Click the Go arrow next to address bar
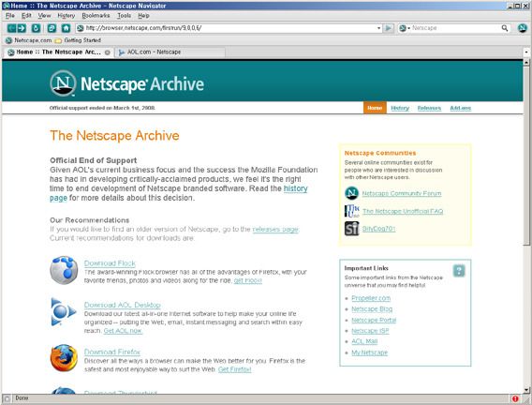 point(388,28)
